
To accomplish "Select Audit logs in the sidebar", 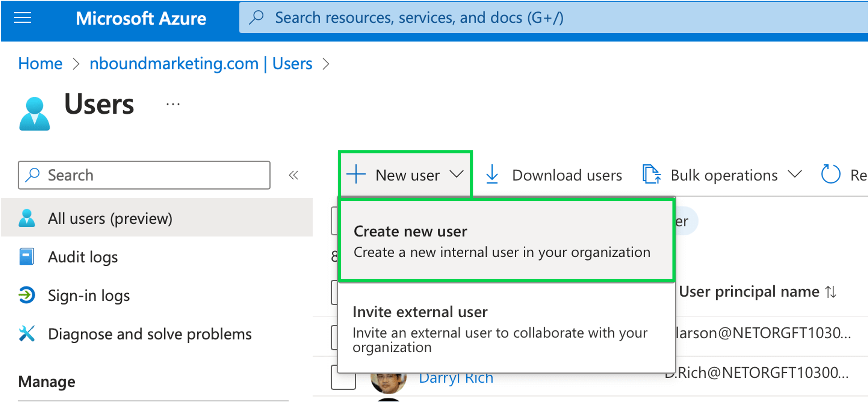I will (x=83, y=257).
